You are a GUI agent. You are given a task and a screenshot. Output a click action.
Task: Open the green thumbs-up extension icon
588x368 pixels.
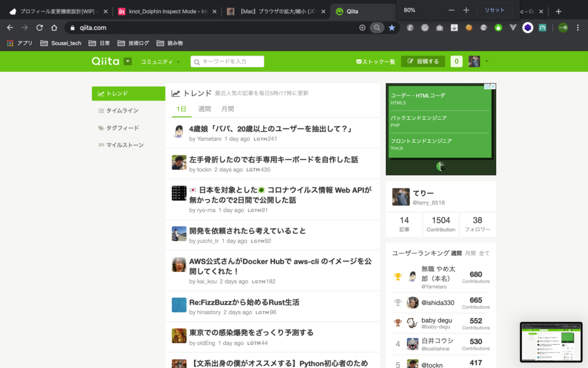(498, 28)
